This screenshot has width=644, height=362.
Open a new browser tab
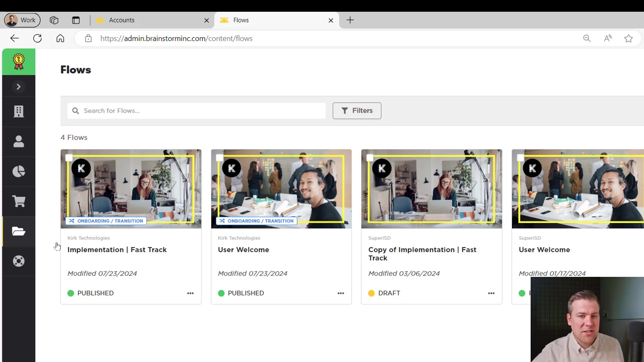tap(350, 20)
